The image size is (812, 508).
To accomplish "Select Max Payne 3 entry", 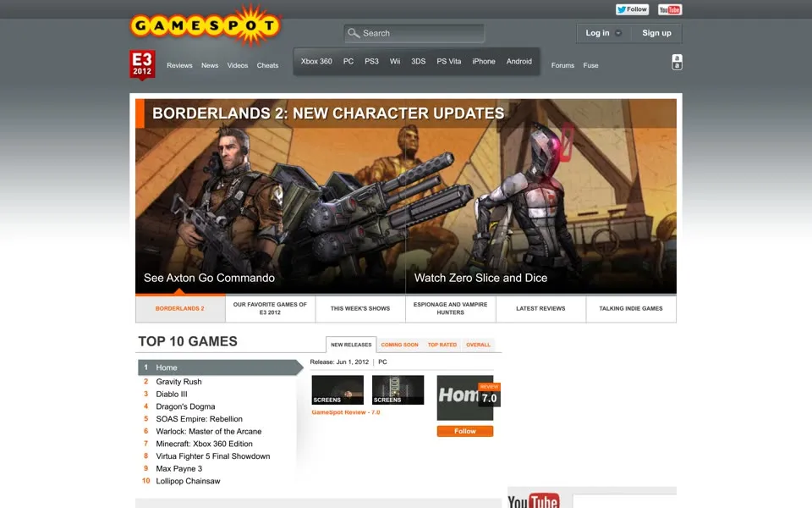I will [179, 468].
